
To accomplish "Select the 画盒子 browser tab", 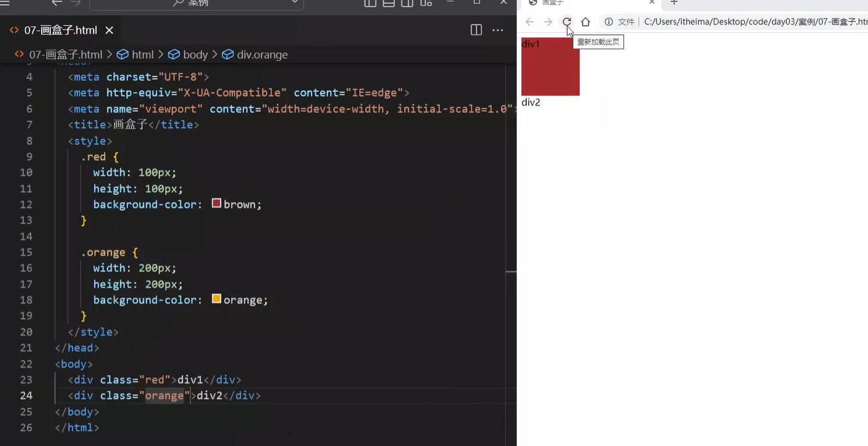I will click(x=587, y=3).
